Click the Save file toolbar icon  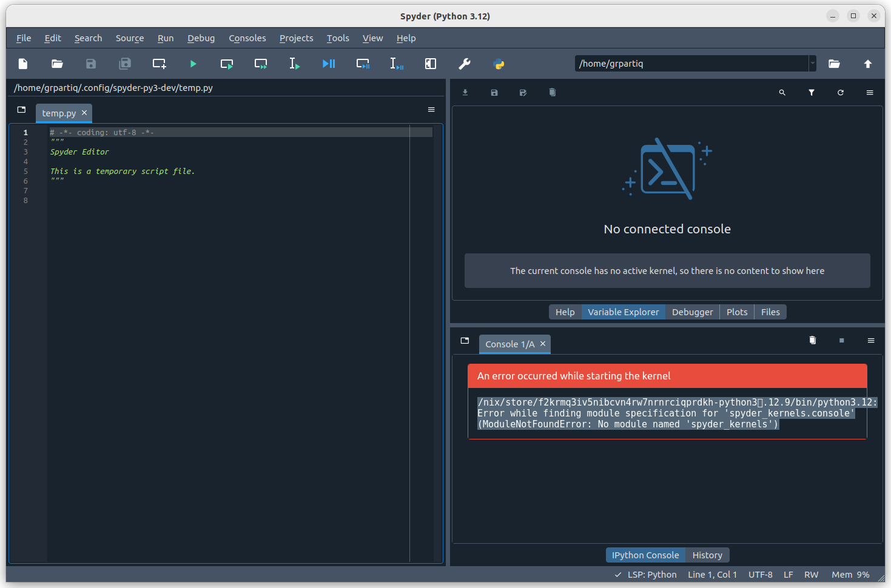[91, 64]
